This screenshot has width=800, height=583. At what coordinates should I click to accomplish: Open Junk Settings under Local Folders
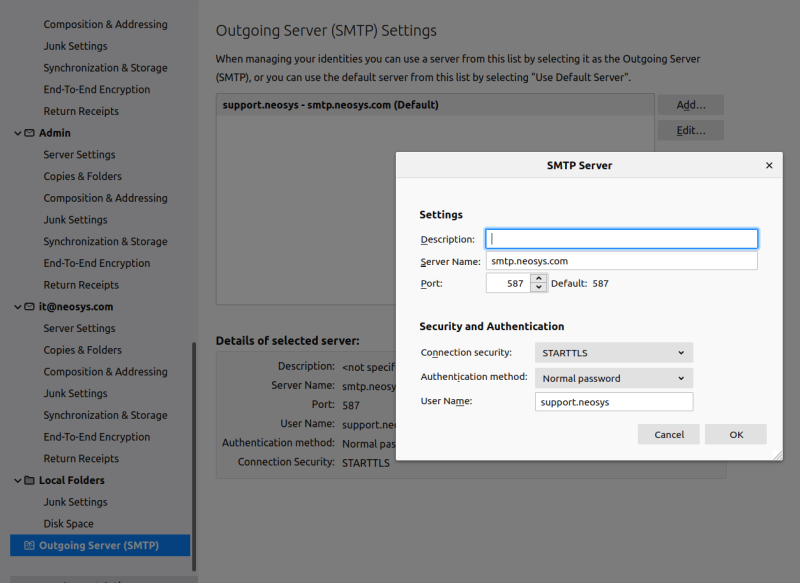(76, 502)
